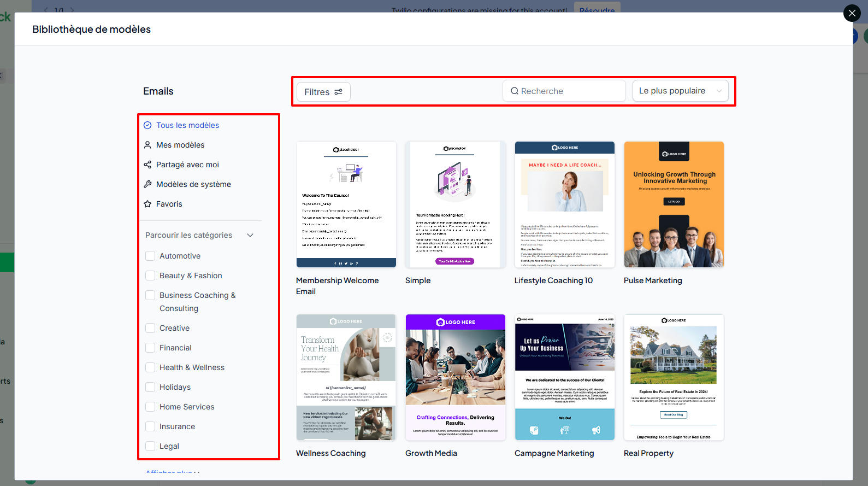Check the Automotive category checkbox

point(150,256)
